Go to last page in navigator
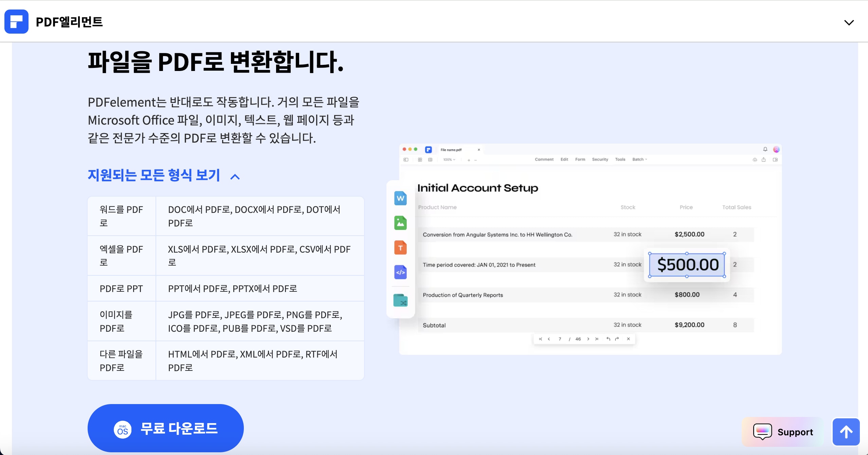 pyautogui.click(x=597, y=339)
